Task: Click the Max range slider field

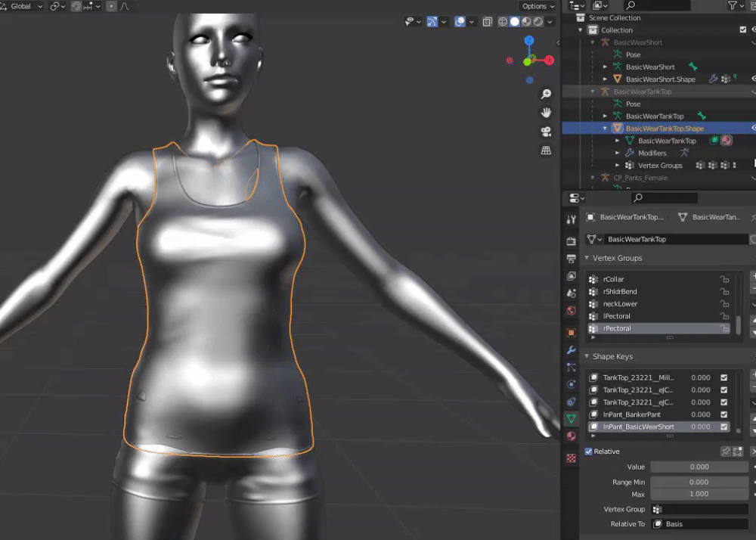Action: tap(699, 494)
